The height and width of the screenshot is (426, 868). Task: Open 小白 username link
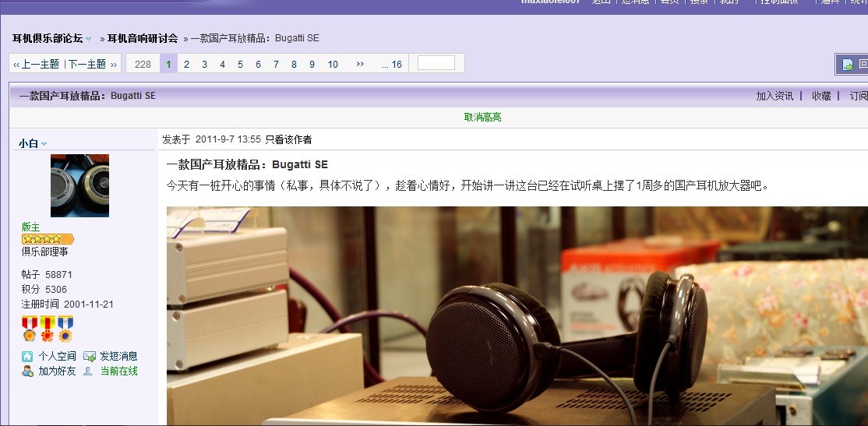[x=28, y=143]
